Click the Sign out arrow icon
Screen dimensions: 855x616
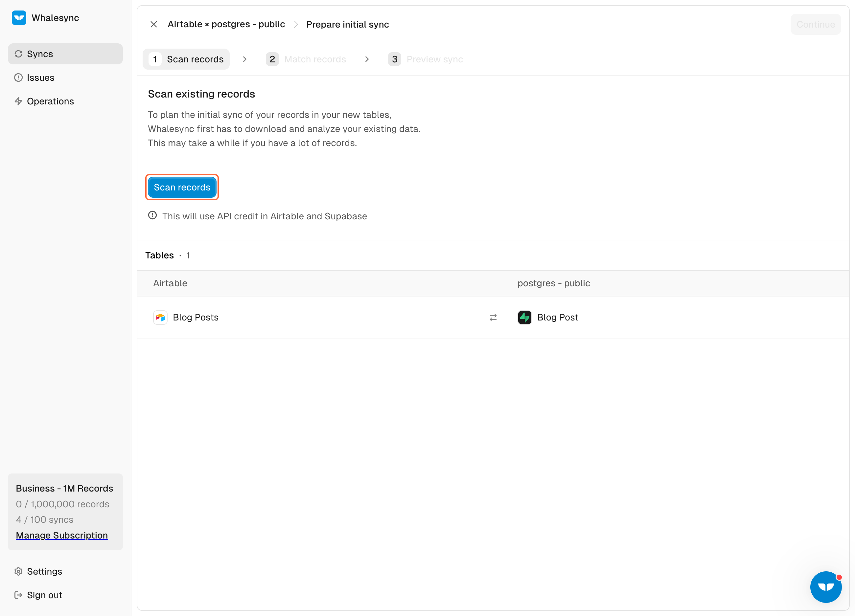18,595
